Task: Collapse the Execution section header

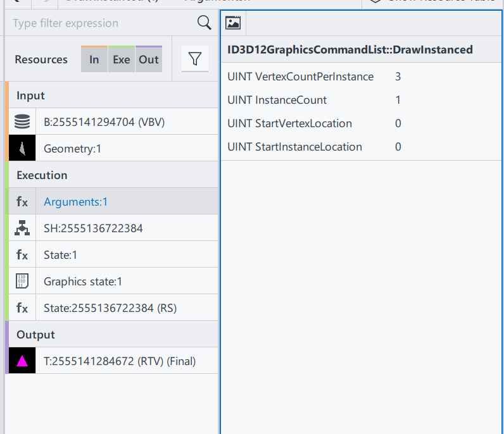Action: pyautogui.click(x=42, y=175)
